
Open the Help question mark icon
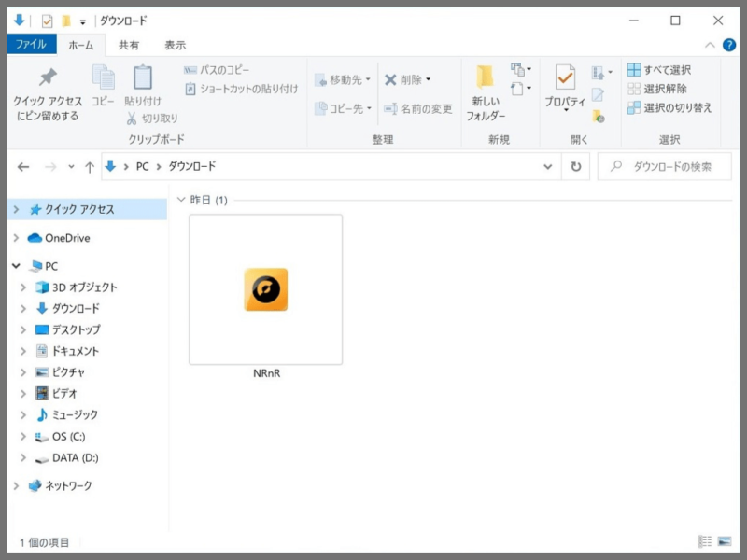tap(729, 45)
